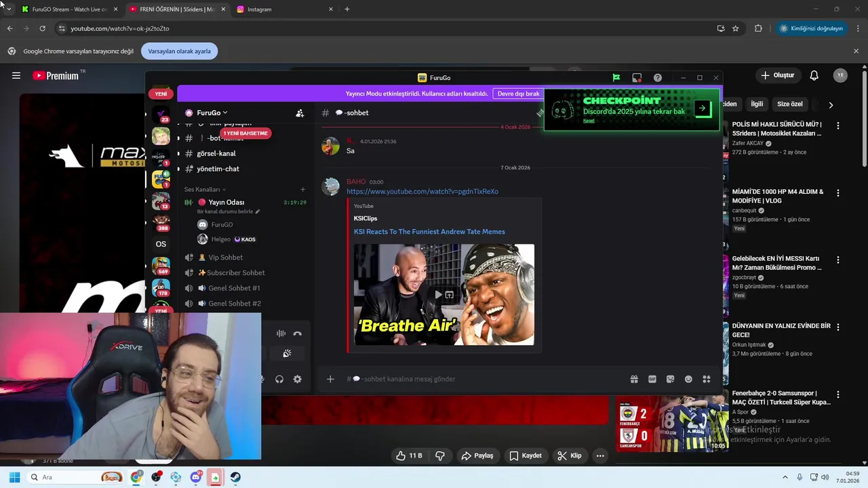Click Kaydet save button under video
Screen dimensions: 868x488
coord(526,455)
